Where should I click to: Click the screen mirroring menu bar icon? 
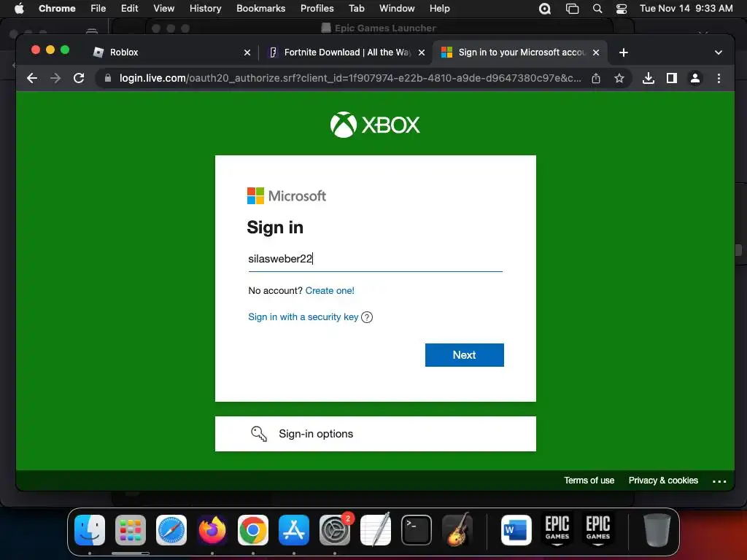572,9
